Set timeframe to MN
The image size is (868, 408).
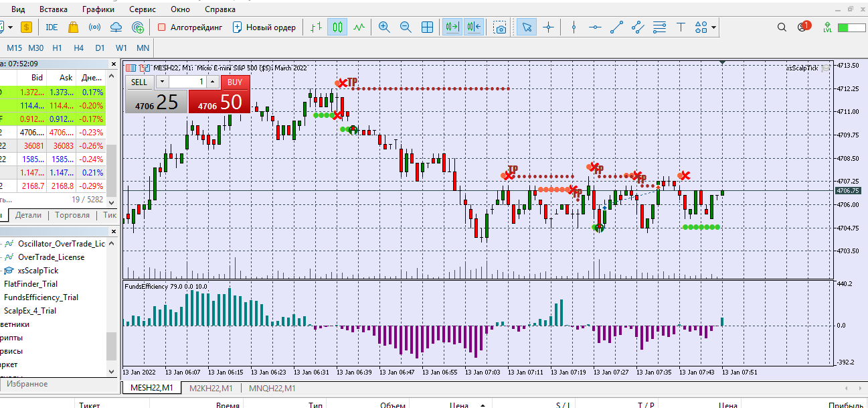tap(143, 48)
